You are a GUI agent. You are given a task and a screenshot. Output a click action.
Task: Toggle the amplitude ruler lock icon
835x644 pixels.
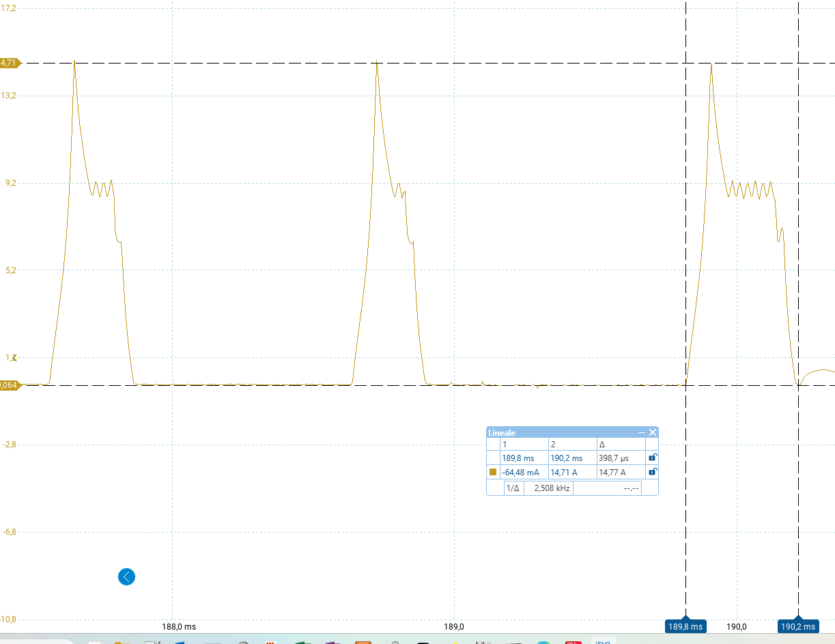pyautogui.click(x=652, y=472)
